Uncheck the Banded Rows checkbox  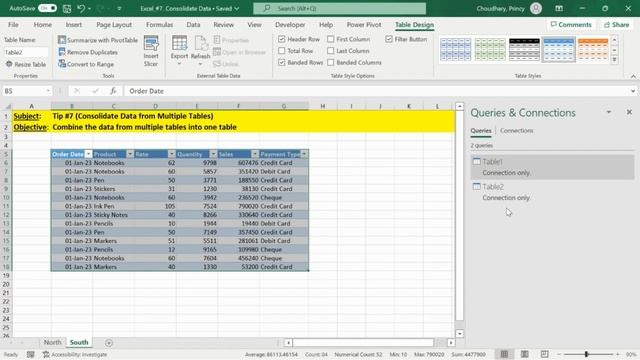[x=282, y=62]
